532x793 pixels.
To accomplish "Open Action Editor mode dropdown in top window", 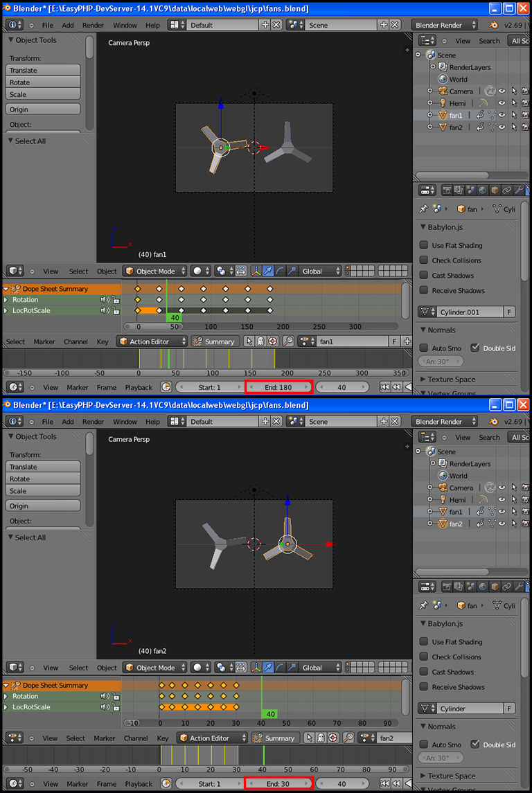I will pos(152,341).
